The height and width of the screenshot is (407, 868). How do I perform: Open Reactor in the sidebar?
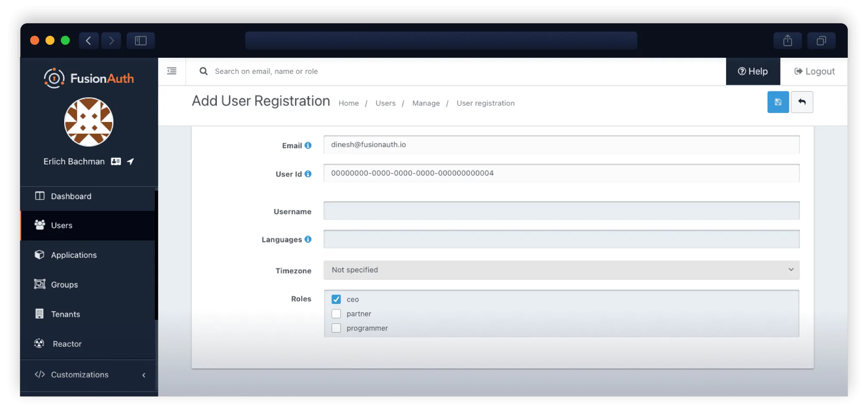(x=88, y=344)
